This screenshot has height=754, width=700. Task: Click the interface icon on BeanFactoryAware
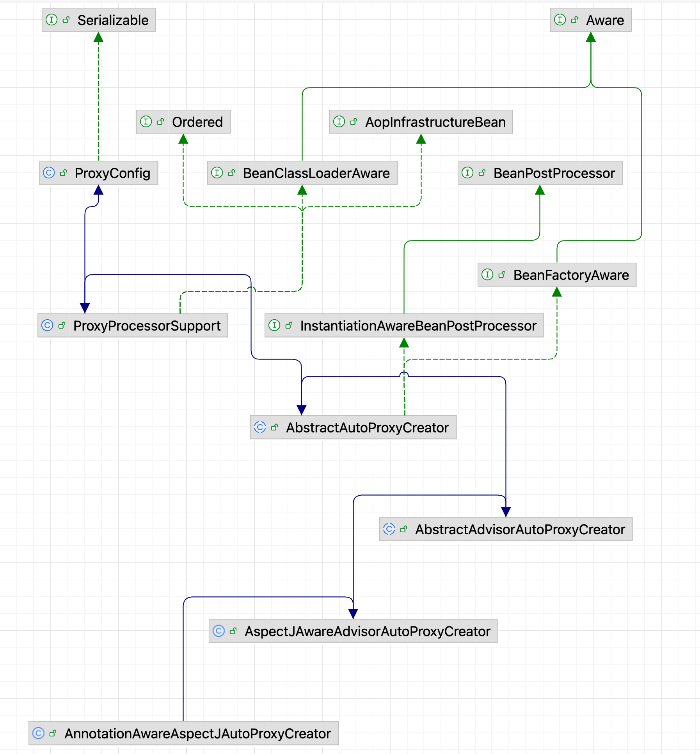click(x=487, y=275)
